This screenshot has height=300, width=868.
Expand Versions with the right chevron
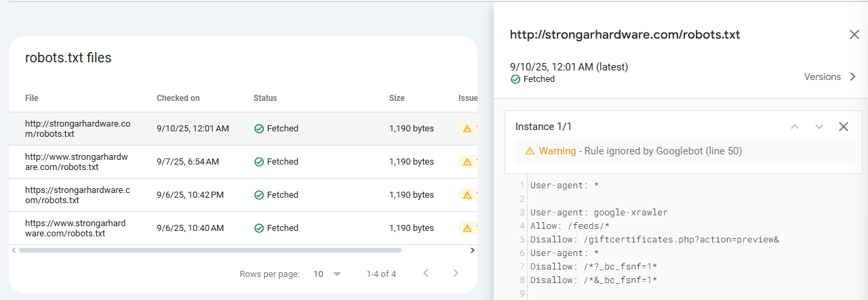(852, 77)
